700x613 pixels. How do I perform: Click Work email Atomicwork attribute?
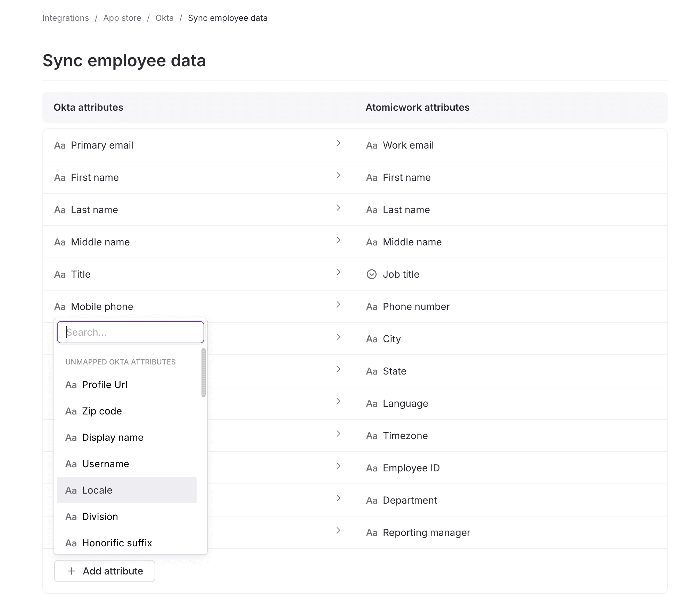click(408, 145)
